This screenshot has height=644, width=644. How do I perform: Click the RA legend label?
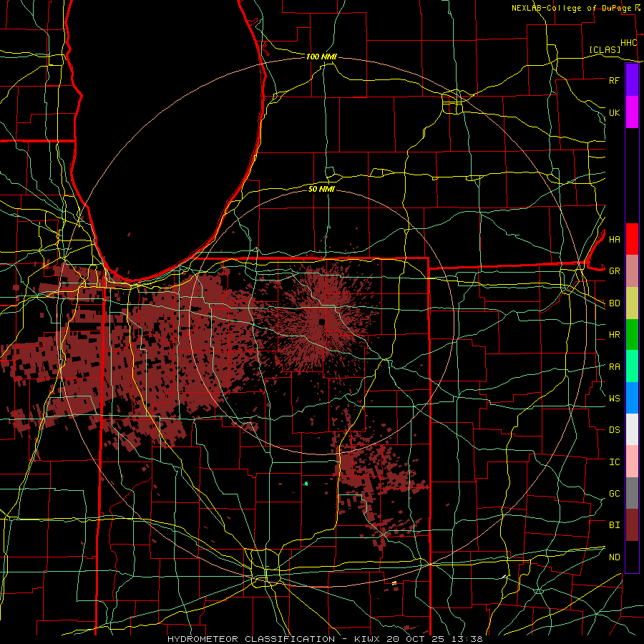click(615, 367)
